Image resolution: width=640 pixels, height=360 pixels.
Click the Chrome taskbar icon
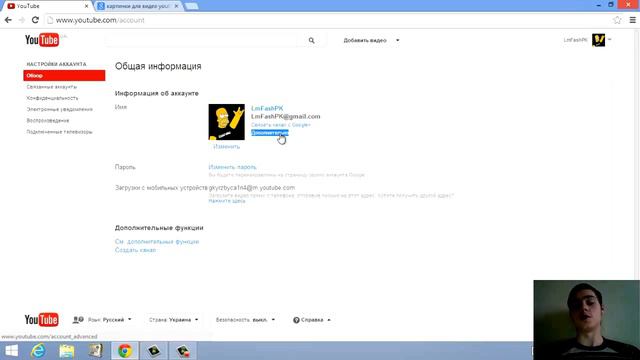(125, 351)
